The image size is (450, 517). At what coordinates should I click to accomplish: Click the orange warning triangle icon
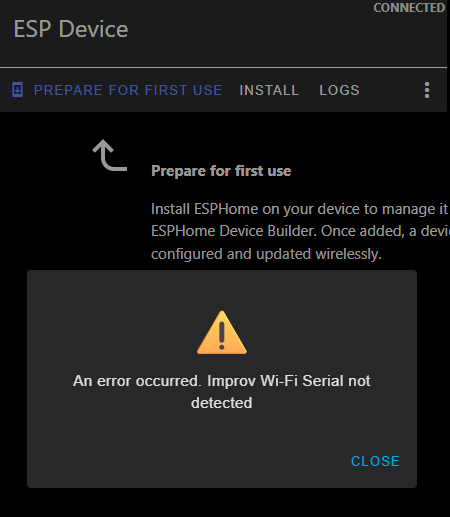pyautogui.click(x=222, y=333)
